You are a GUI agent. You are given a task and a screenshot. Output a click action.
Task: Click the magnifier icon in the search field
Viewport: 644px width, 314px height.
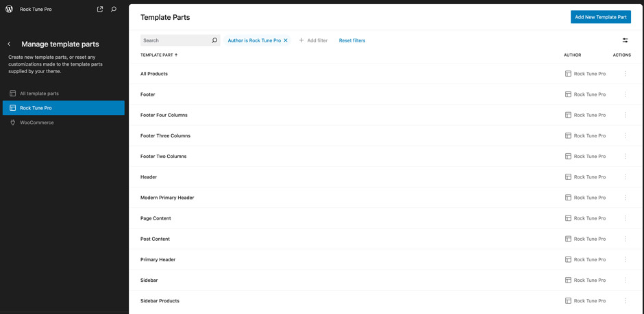coord(214,40)
